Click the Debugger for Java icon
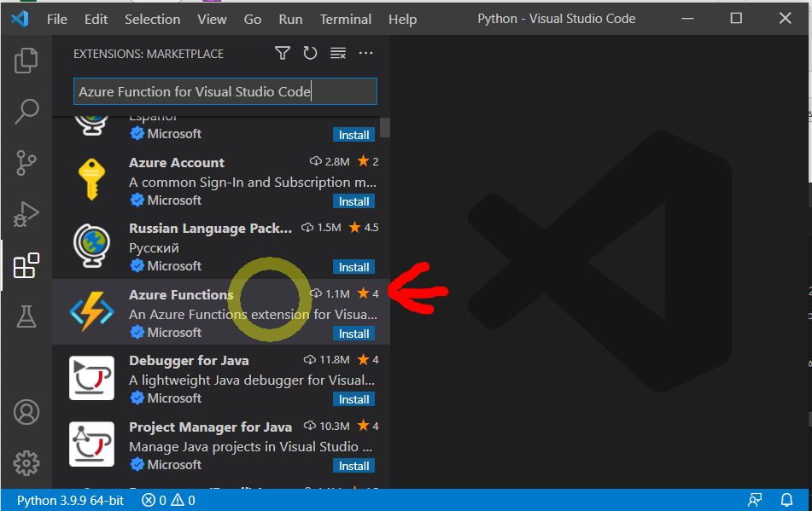This screenshot has width=812, height=511. (91, 378)
